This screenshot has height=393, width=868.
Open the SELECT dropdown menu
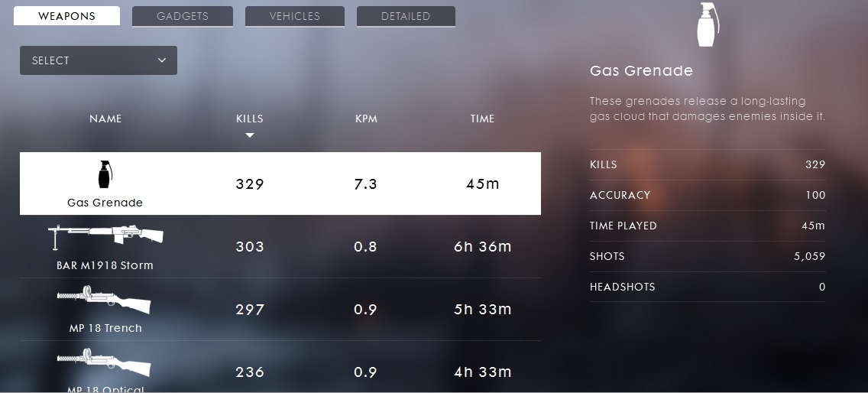(98, 60)
